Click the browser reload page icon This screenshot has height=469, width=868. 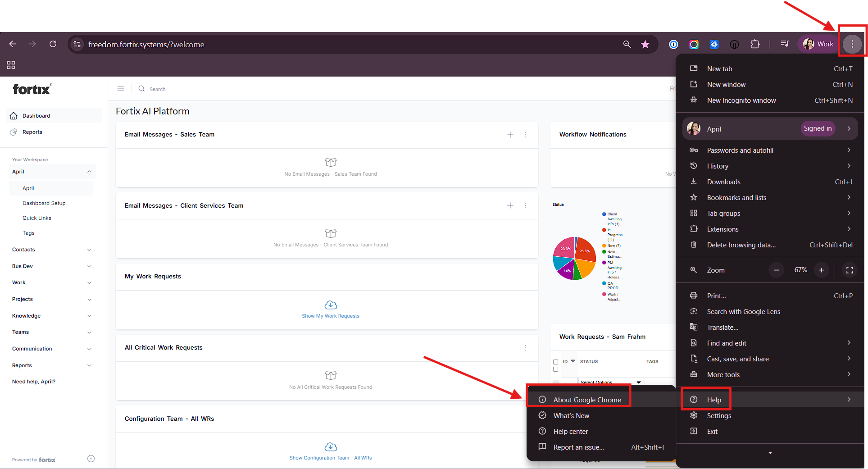(x=53, y=44)
